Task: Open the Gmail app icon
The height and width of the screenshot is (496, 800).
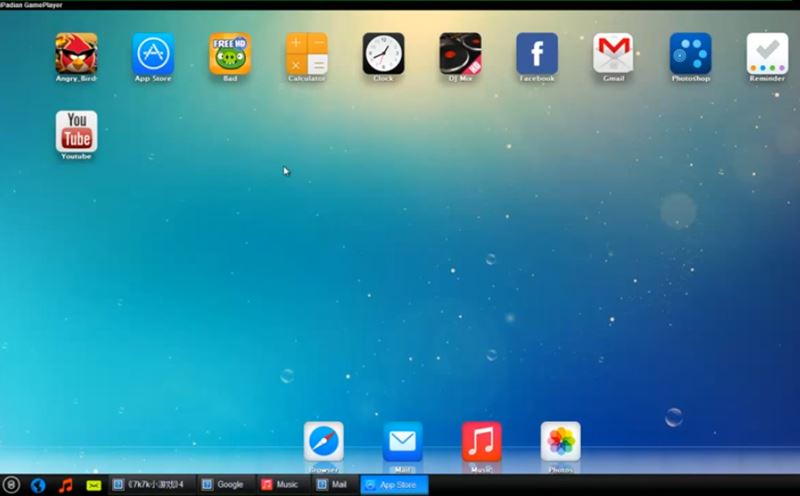Action: point(613,54)
